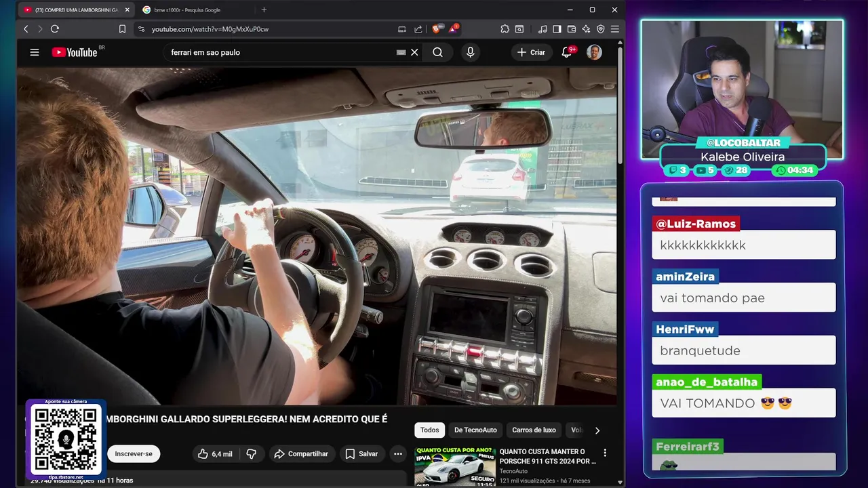Open the Leo AI sparkle icon
The height and width of the screenshot is (488, 868).
tap(586, 29)
